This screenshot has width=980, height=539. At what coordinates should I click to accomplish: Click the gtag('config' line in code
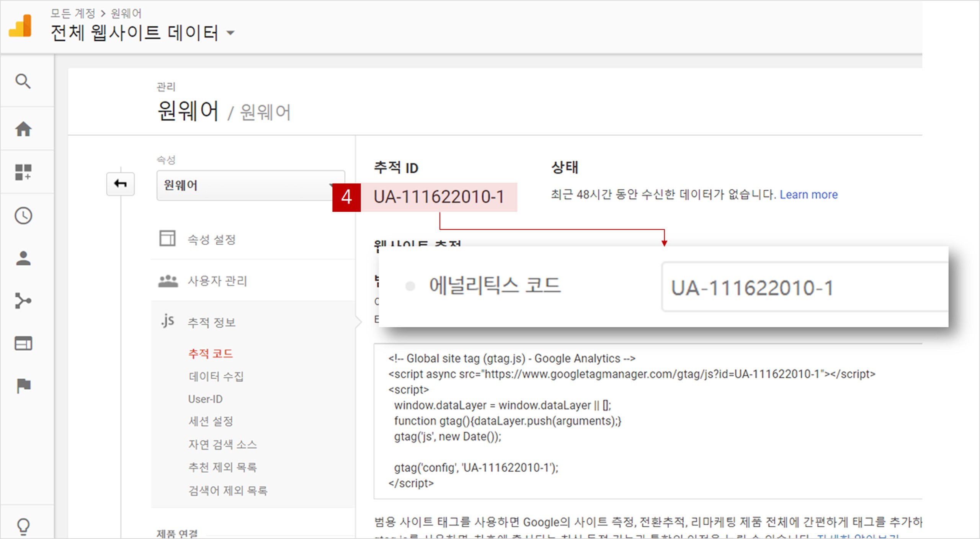476,467
